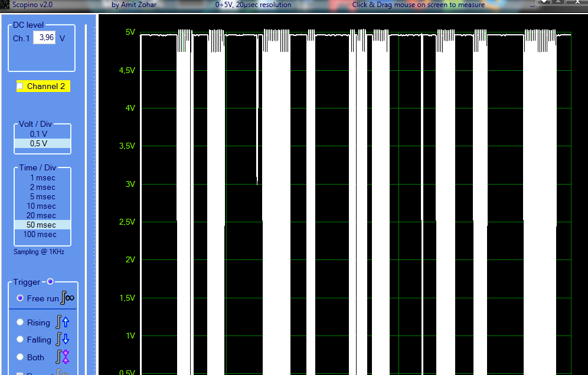The height and width of the screenshot is (375, 588).
Task: Toggle the radio button beside Trigger heading
Action: [x=50, y=281]
